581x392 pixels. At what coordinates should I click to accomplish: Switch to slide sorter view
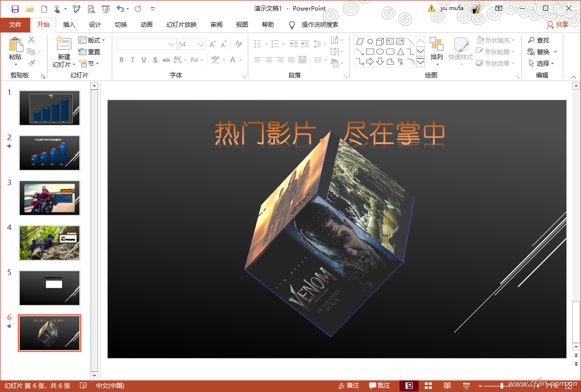tap(428, 386)
